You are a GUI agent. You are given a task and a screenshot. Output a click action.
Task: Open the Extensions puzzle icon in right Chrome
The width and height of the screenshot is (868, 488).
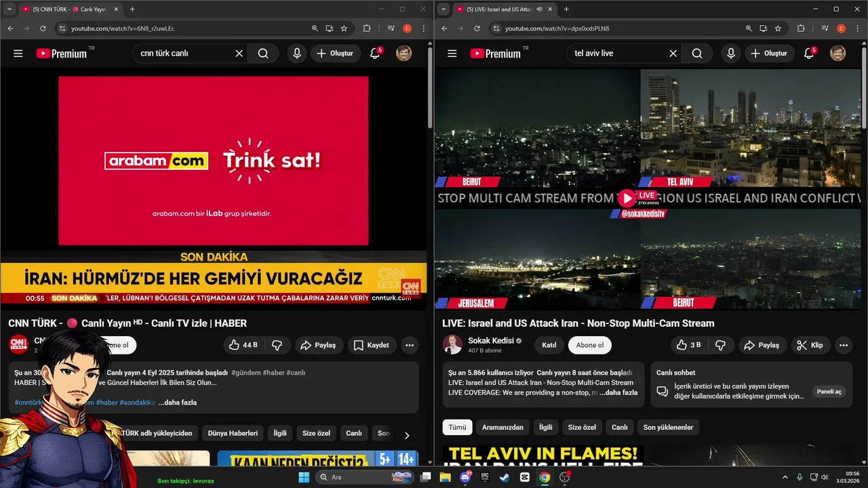(801, 28)
